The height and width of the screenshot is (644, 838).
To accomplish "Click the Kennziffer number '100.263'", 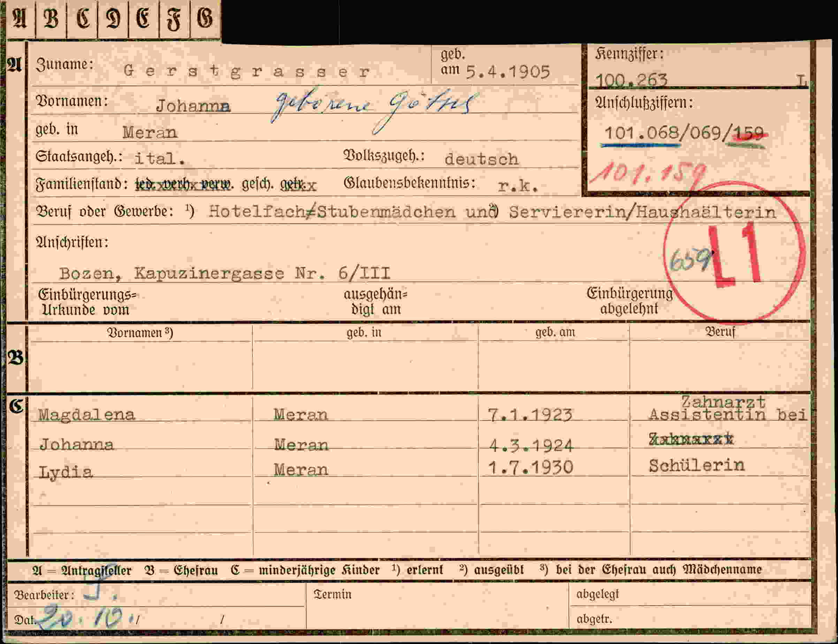I will point(632,80).
